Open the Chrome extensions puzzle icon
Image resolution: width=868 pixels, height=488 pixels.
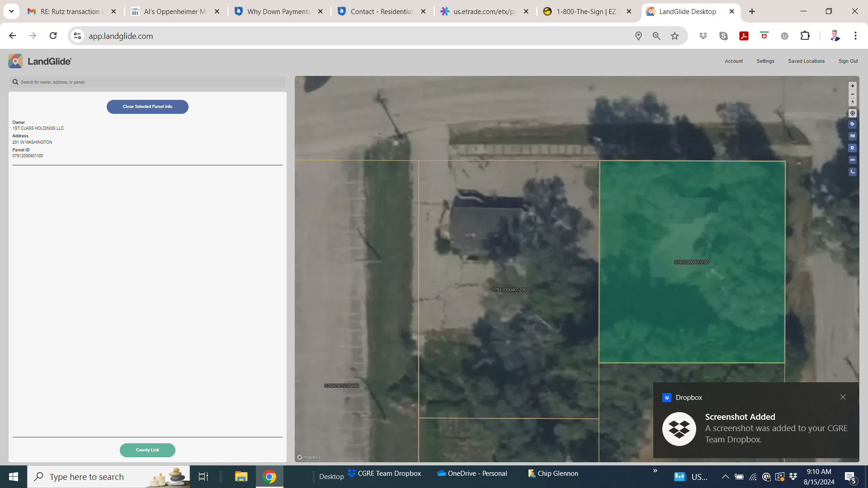[805, 36]
